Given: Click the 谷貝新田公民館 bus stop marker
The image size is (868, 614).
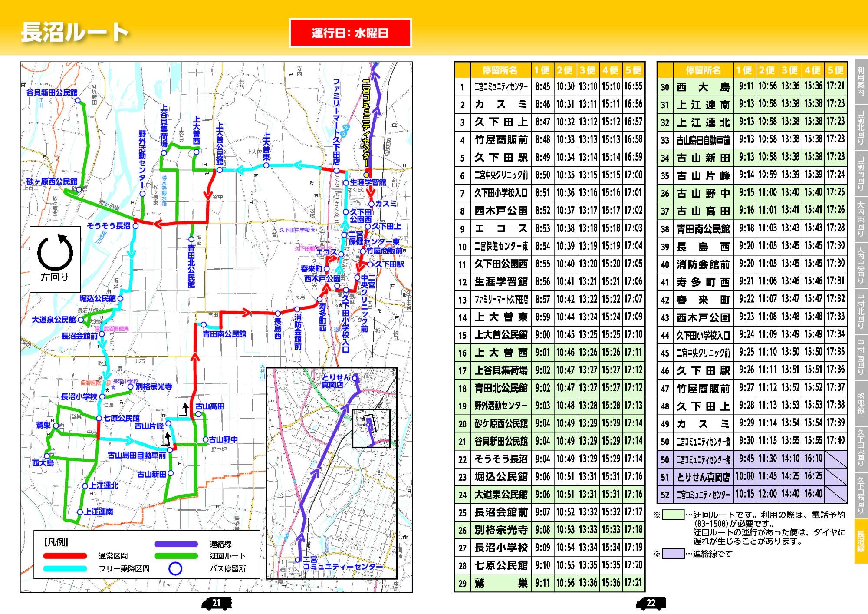Looking at the screenshot, I should pyautogui.click(x=77, y=100).
